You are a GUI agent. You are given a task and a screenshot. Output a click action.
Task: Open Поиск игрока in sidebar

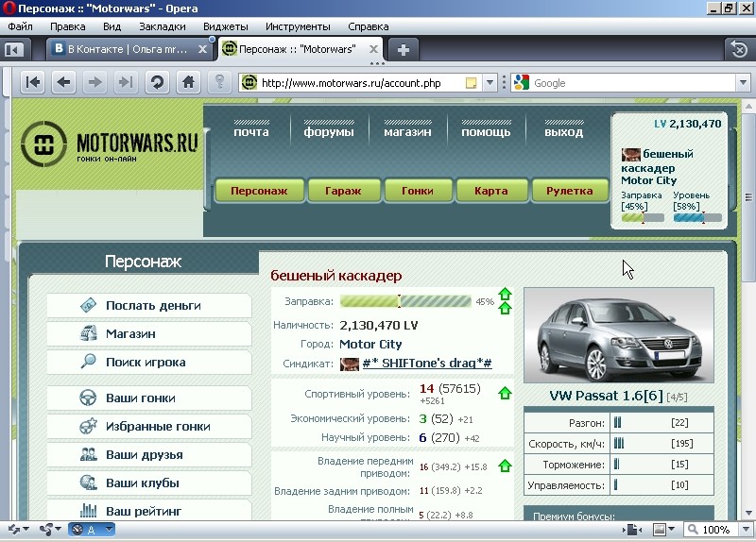point(149,363)
